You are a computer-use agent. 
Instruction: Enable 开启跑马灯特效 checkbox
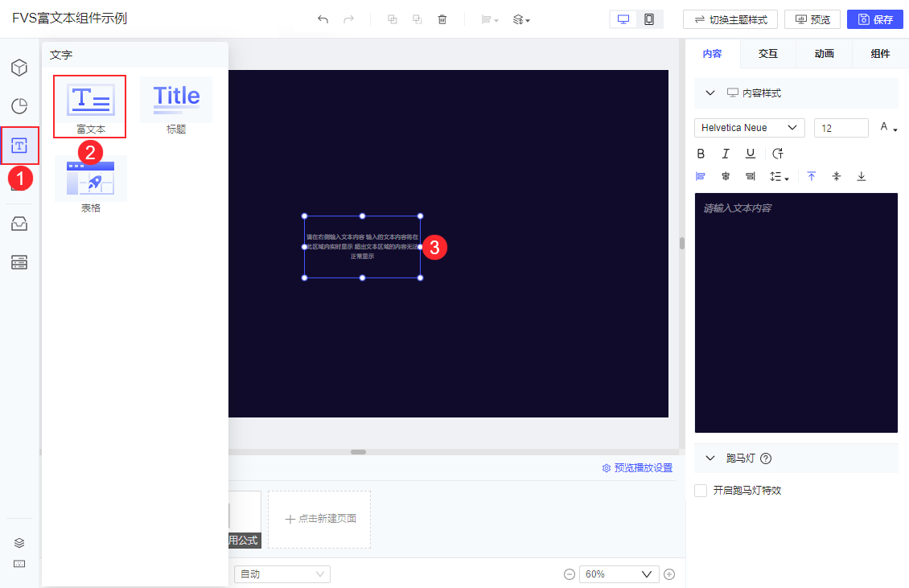pyautogui.click(x=701, y=491)
